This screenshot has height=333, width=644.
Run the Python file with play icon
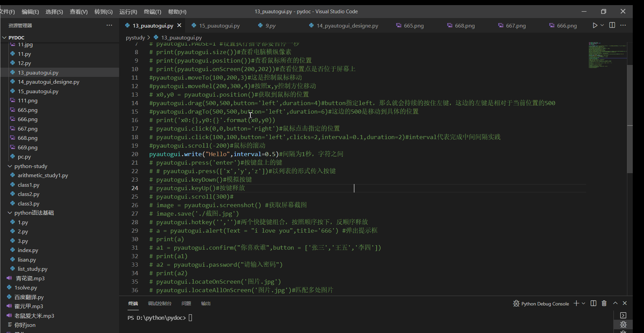point(595,26)
